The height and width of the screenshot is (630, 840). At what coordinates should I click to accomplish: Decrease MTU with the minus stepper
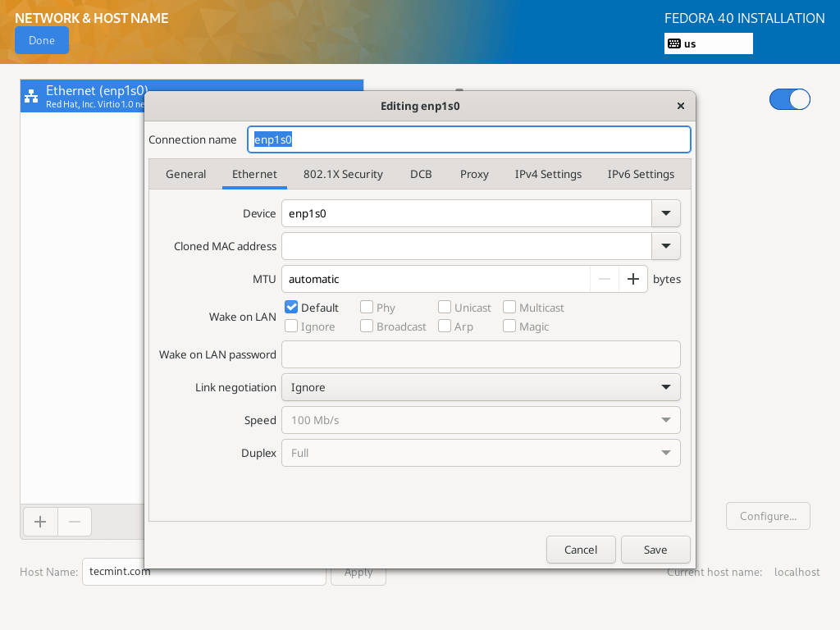point(605,279)
